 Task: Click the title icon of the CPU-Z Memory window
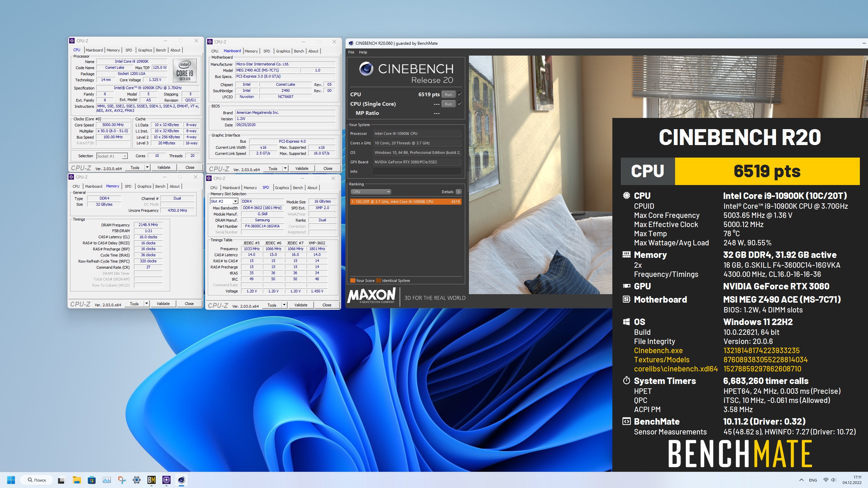coord(72,177)
